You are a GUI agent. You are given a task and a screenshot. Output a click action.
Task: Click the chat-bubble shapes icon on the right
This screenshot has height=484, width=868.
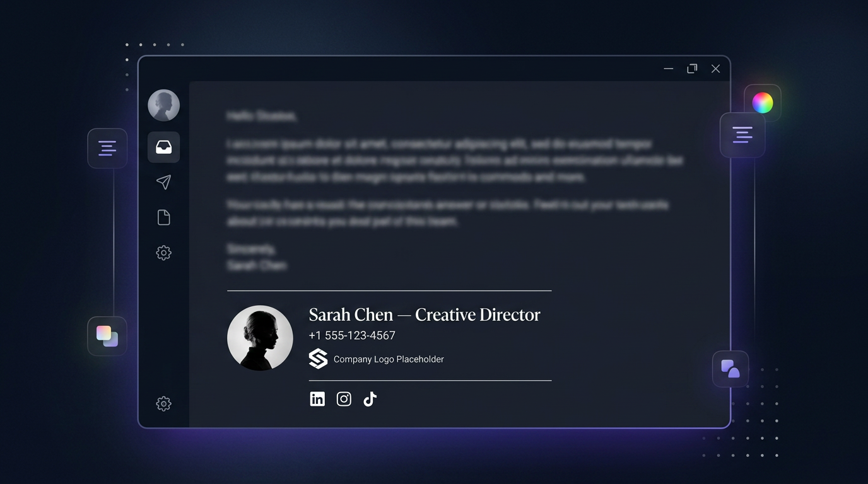730,369
